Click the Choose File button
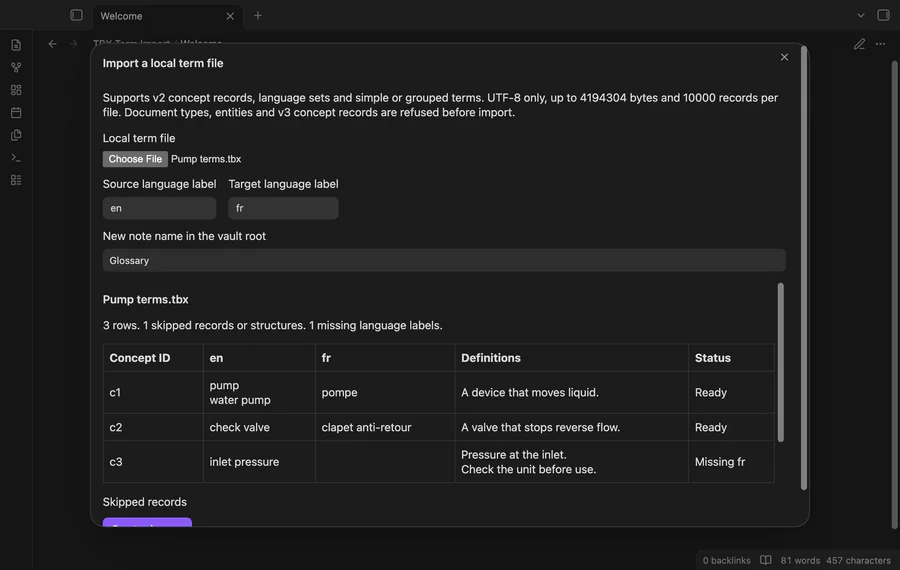Image resolution: width=900 pixels, height=570 pixels. (x=135, y=159)
